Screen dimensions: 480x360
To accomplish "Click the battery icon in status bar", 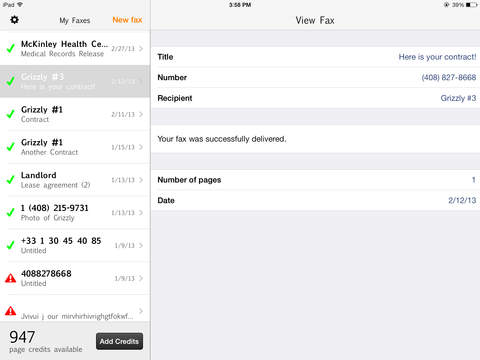I will [x=471, y=5].
